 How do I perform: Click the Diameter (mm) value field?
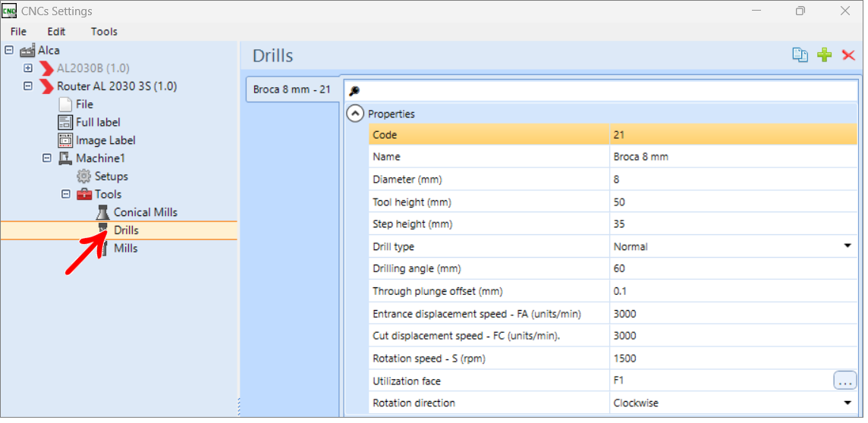[x=733, y=179]
